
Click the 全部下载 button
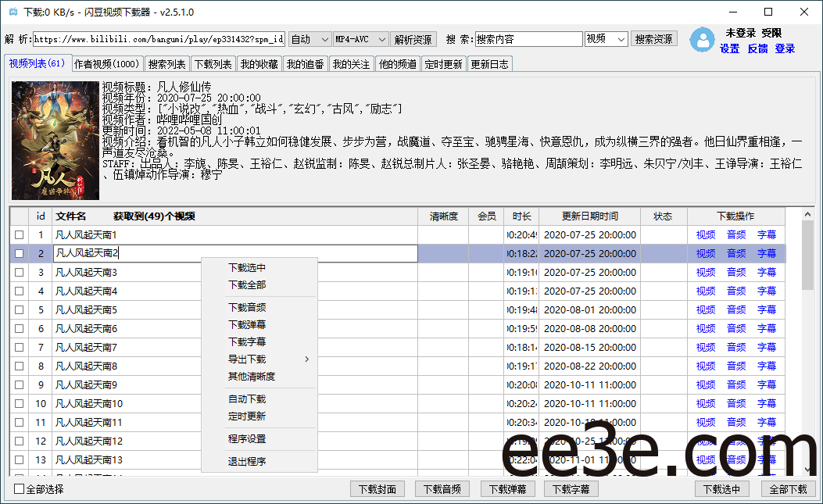click(788, 488)
